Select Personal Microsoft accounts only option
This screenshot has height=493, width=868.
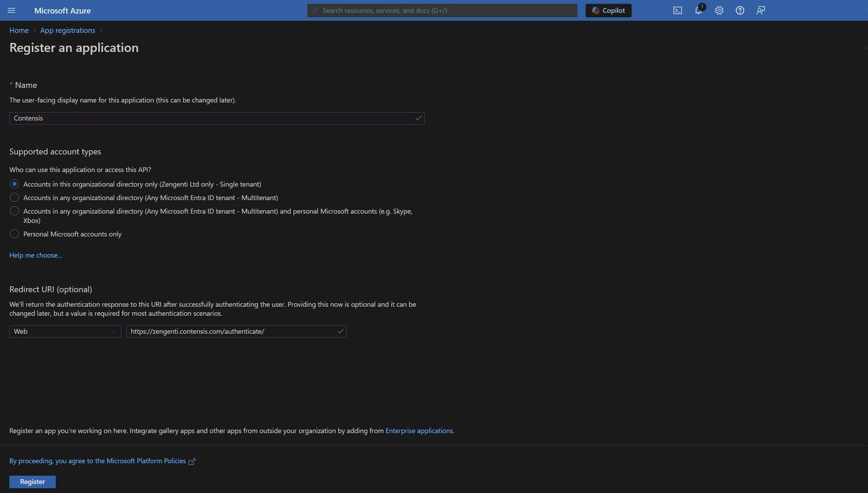click(14, 234)
